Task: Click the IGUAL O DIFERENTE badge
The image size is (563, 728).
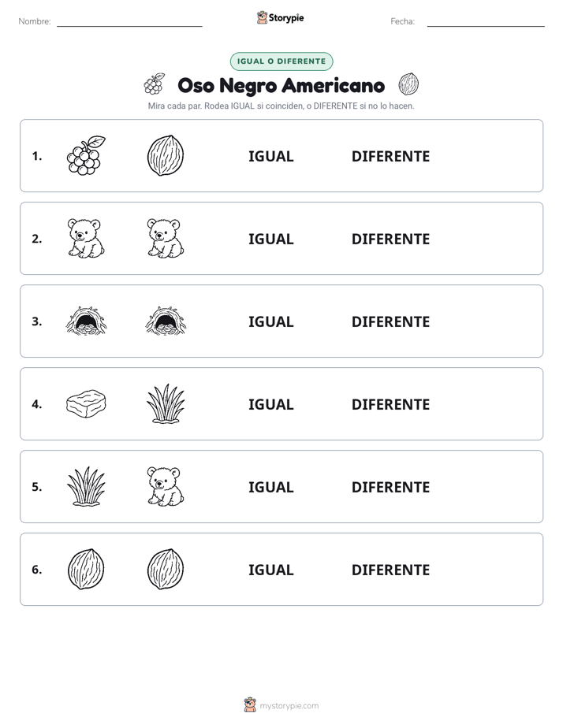Action: pyautogui.click(x=281, y=61)
